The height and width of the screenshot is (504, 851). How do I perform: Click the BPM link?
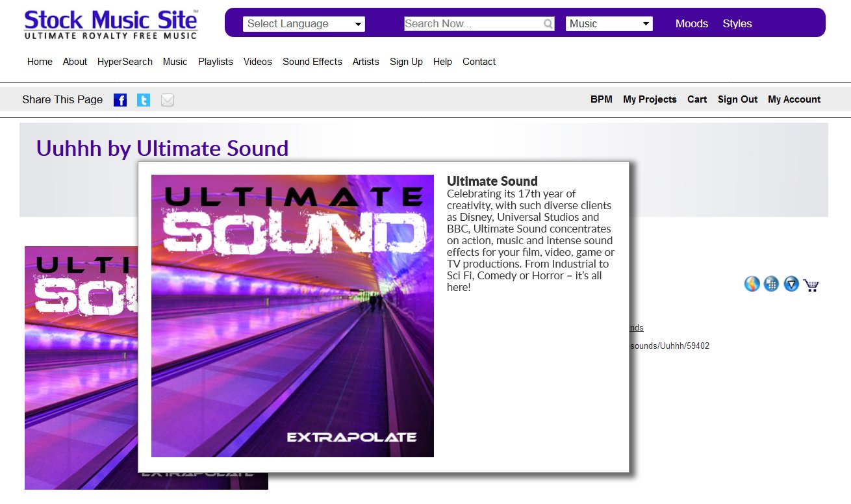click(x=602, y=99)
